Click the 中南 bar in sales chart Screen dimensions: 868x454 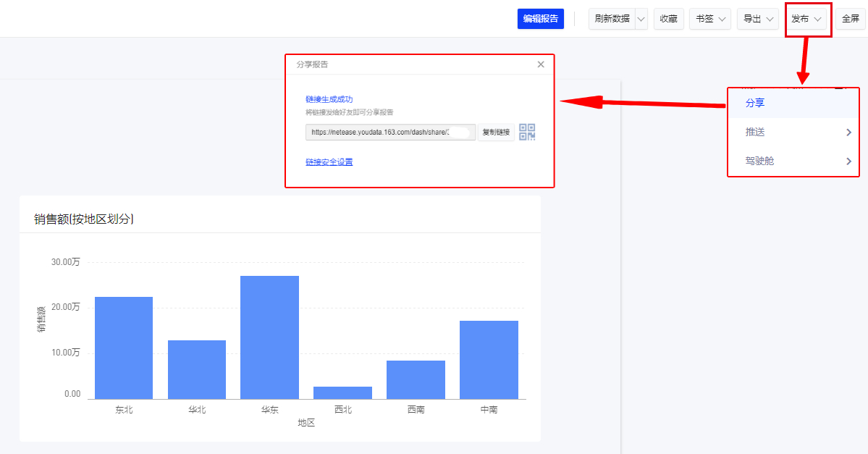(x=489, y=359)
